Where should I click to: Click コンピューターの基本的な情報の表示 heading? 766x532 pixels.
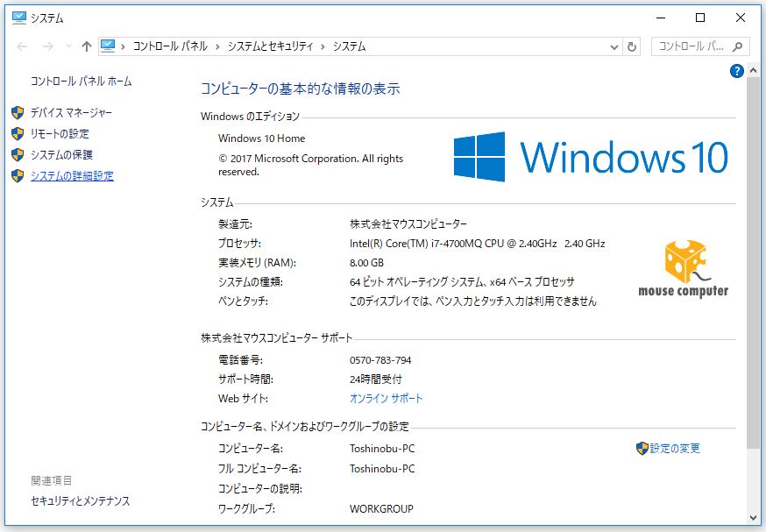click(300, 89)
